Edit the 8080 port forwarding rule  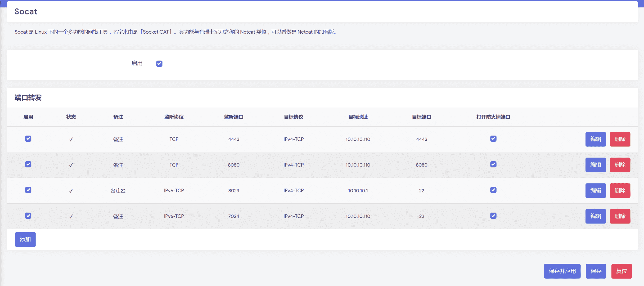click(595, 165)
